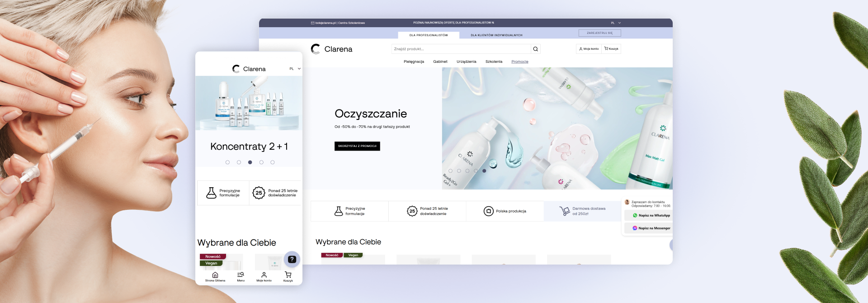Image resolution: width=868 pixels, height=303 pixels.
Task: Open the PL language dropdown in the desktop top bar
Action: pos(616,23)
